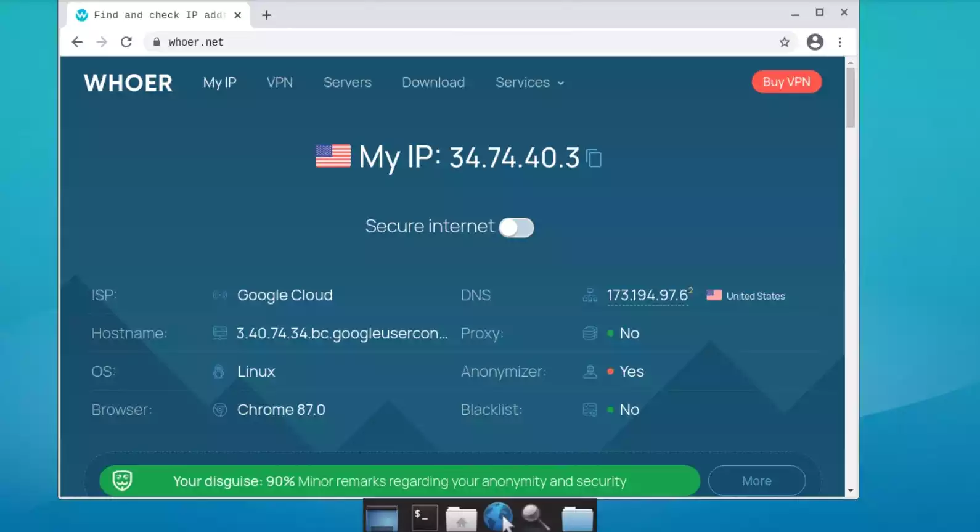Open the Chrome profile avatar menu
This screenshot has width=980, height=532.
[815, 42]
